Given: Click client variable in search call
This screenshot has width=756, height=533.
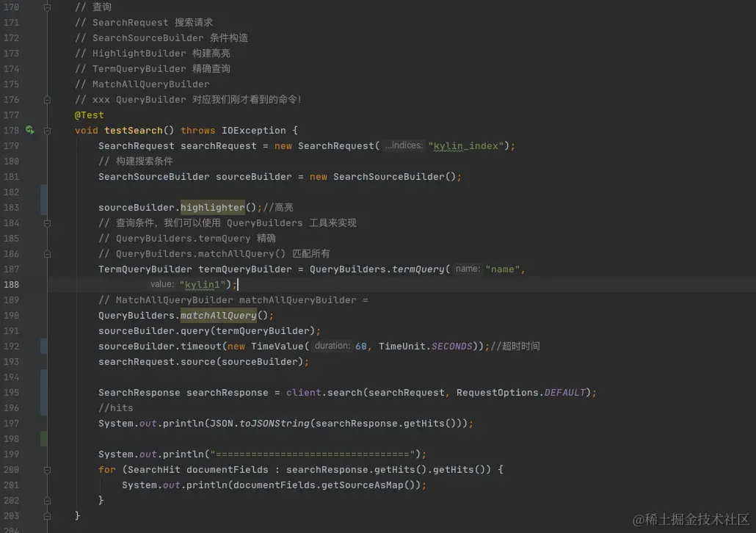Looking at the screenshot, I should (x=303, y=393).
